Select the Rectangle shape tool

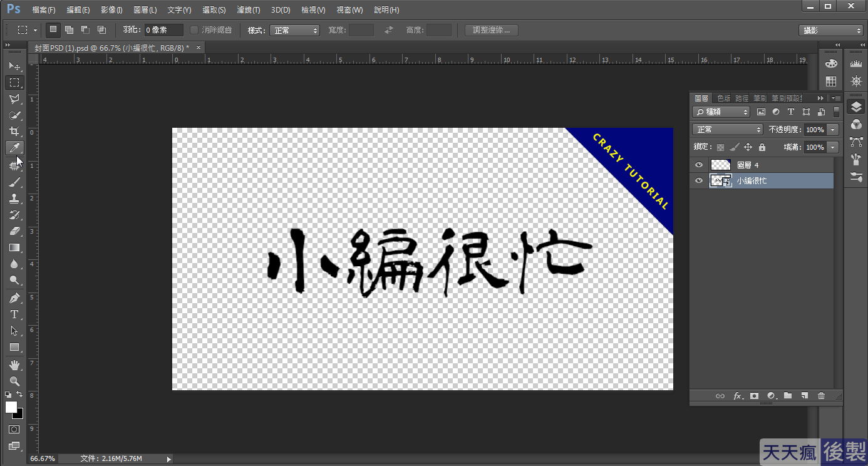pos(14,347)
